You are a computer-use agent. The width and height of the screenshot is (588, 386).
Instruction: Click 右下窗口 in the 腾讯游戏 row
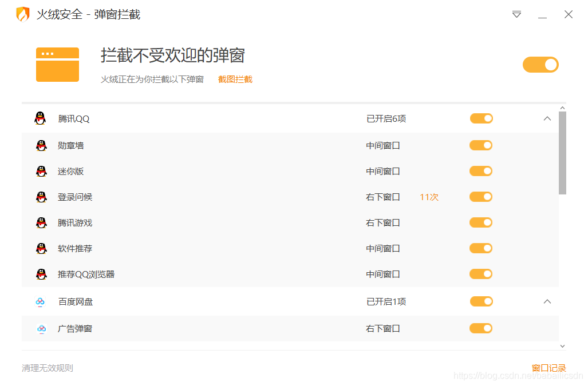point(383,223)
